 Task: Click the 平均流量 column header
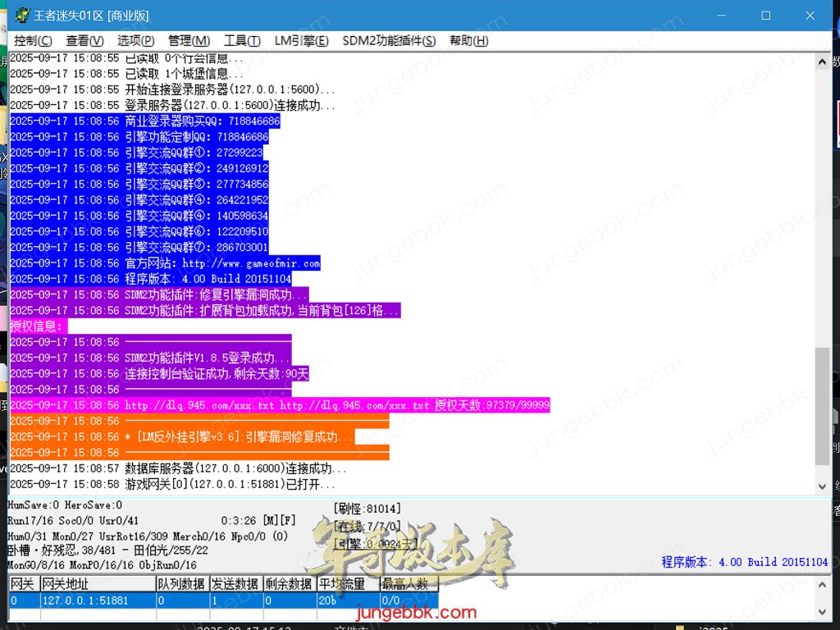pyautogui.click(x=348, y=584)
